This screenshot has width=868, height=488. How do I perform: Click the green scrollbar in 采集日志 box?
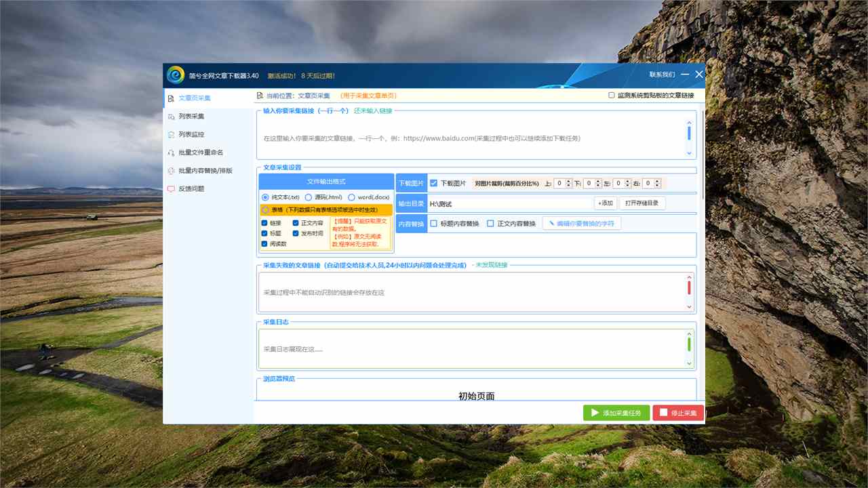point(689,344)
